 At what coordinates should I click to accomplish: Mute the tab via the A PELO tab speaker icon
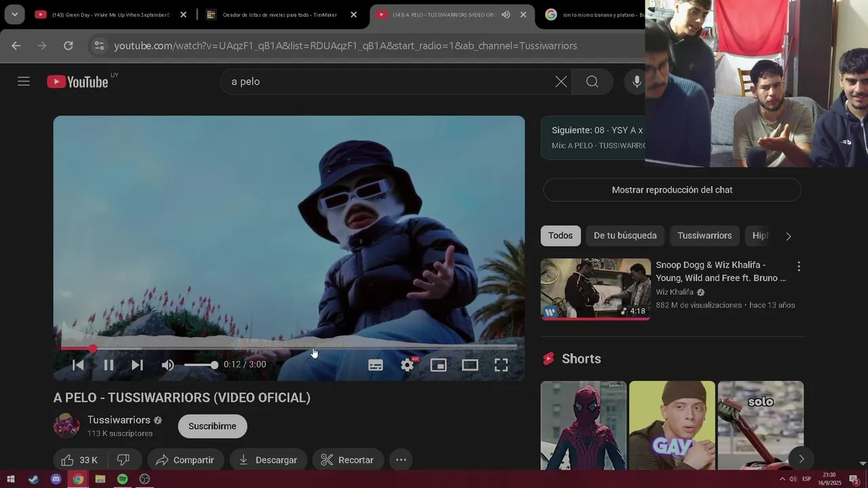coord(506,14)
